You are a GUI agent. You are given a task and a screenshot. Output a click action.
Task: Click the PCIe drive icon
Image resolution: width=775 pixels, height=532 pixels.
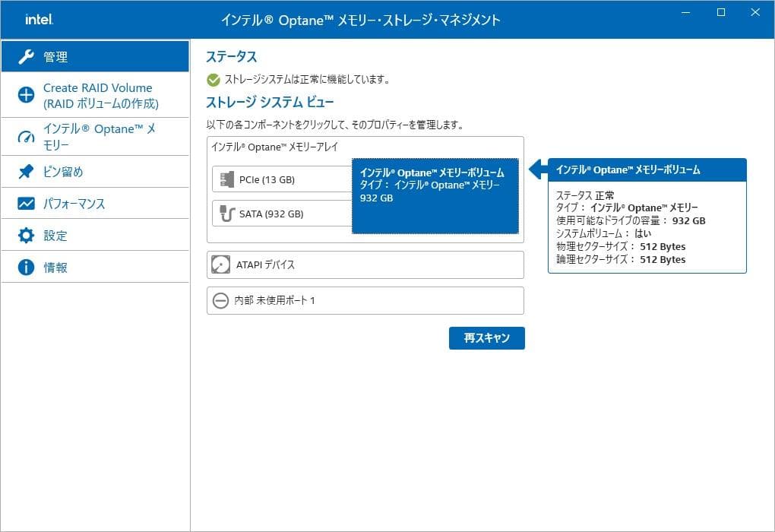(x=224, y=179)
